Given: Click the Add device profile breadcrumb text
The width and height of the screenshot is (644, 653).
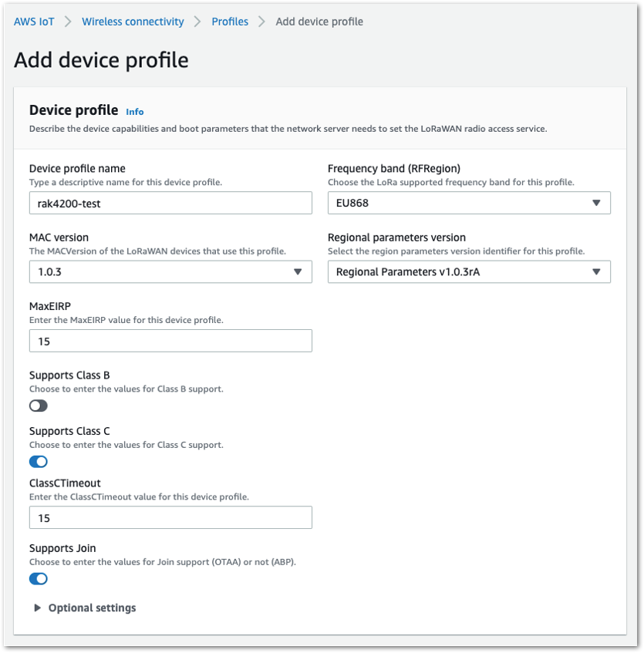Looking at the screenshot, I should (319, 22).
